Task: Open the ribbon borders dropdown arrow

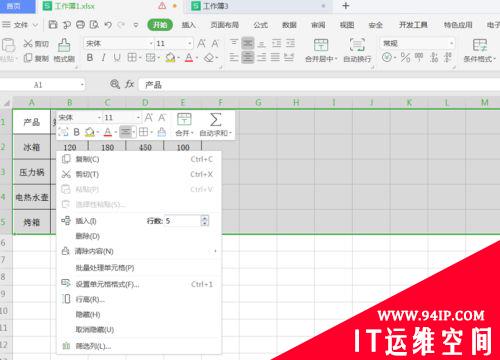Action: click(140, 58)
